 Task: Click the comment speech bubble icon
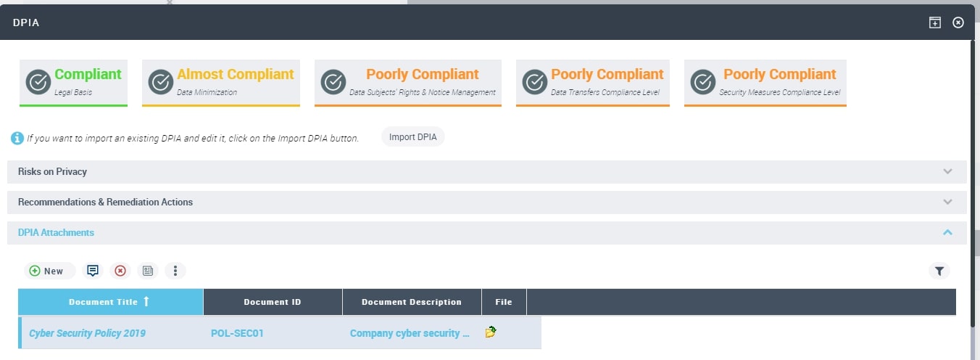pos(93,271)
